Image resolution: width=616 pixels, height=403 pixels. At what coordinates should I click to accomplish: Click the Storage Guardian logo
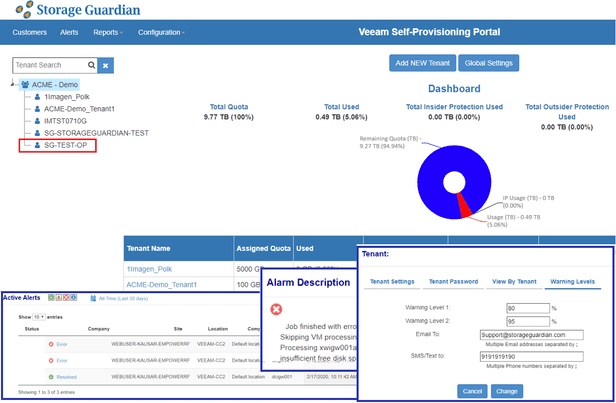click(78, 9)
